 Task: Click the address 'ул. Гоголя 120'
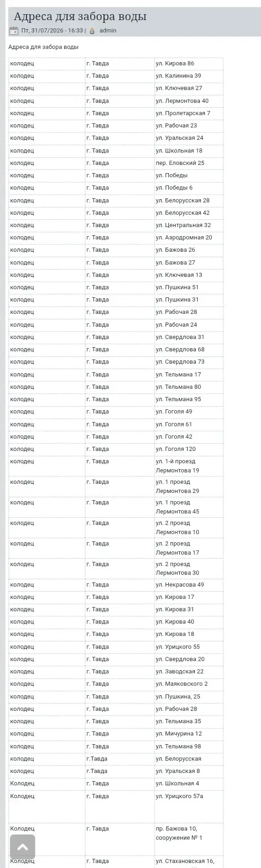pyautogui.click(x=176, y=449)
